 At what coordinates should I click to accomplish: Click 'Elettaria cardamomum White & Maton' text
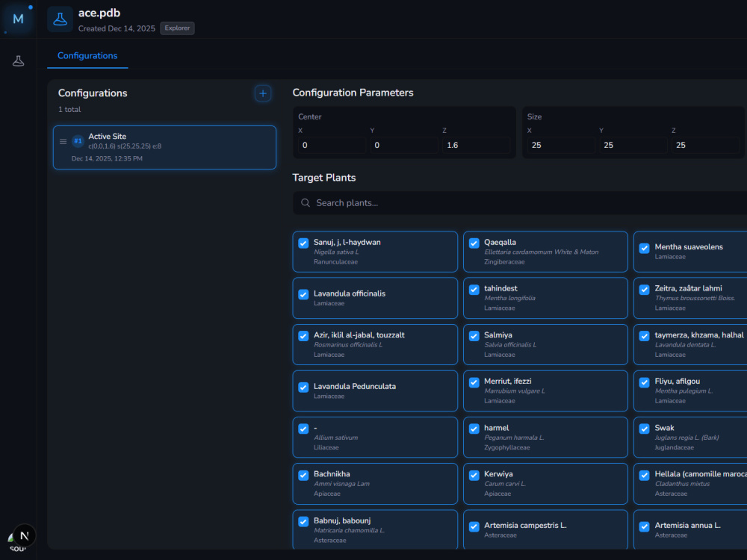point(541,252)
